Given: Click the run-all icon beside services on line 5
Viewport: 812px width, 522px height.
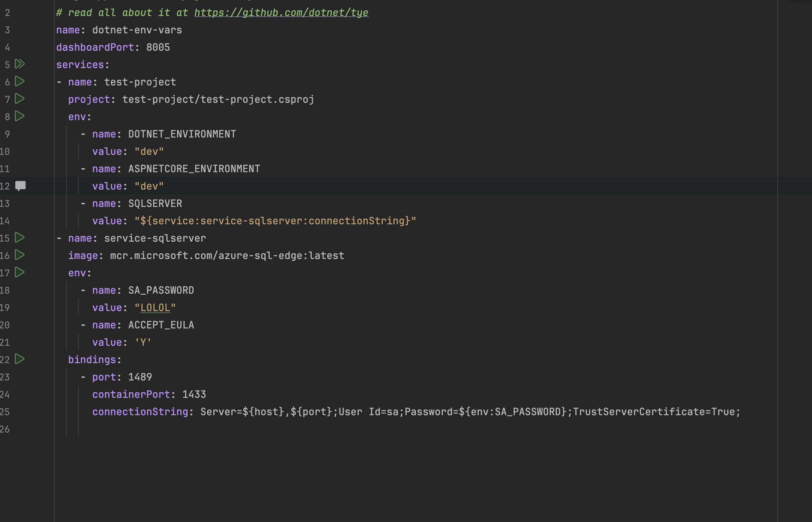Looking at the screenshot, I should coord(19,64).
